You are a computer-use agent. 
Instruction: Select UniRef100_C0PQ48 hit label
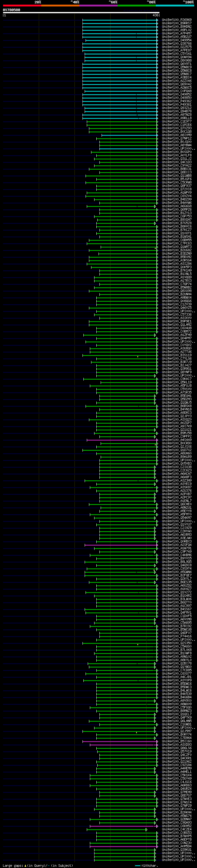pos(177,91)
